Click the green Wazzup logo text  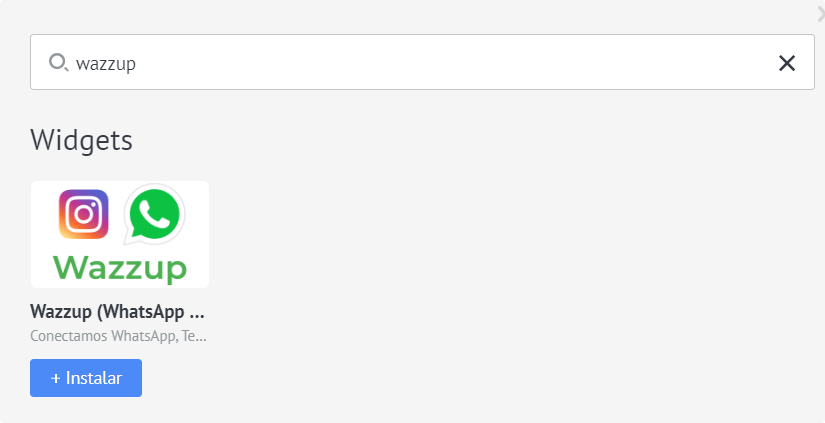120,268
